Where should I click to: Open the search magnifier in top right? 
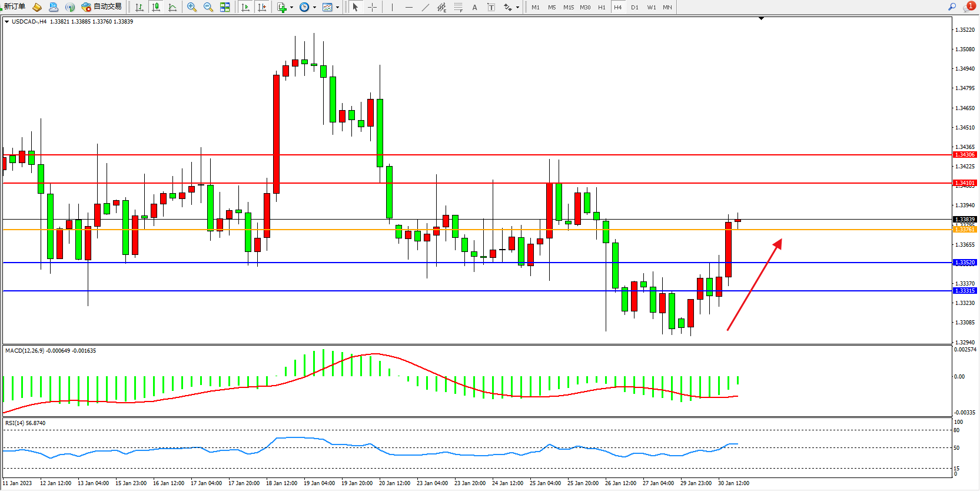coord(952,7)
